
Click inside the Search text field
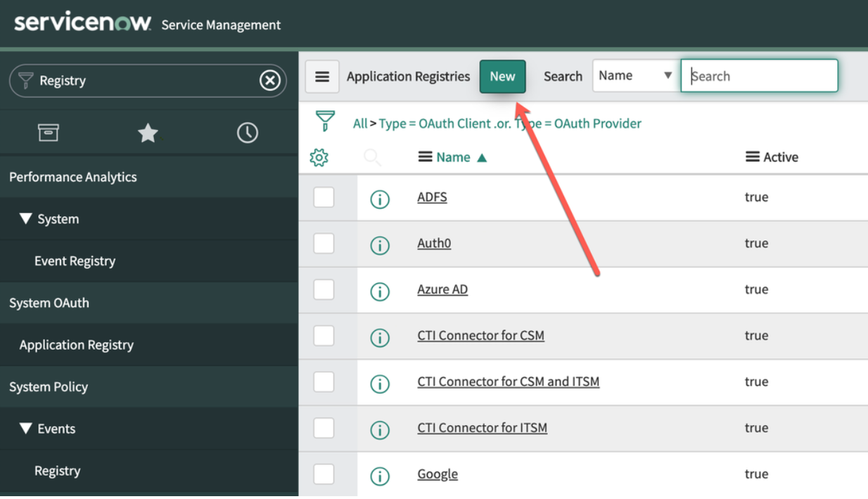759,75
